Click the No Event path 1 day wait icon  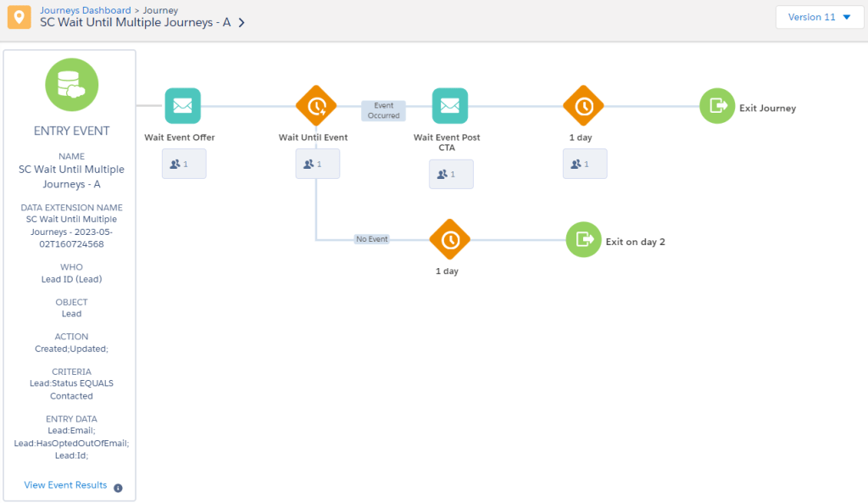click(x=450, y=240)
